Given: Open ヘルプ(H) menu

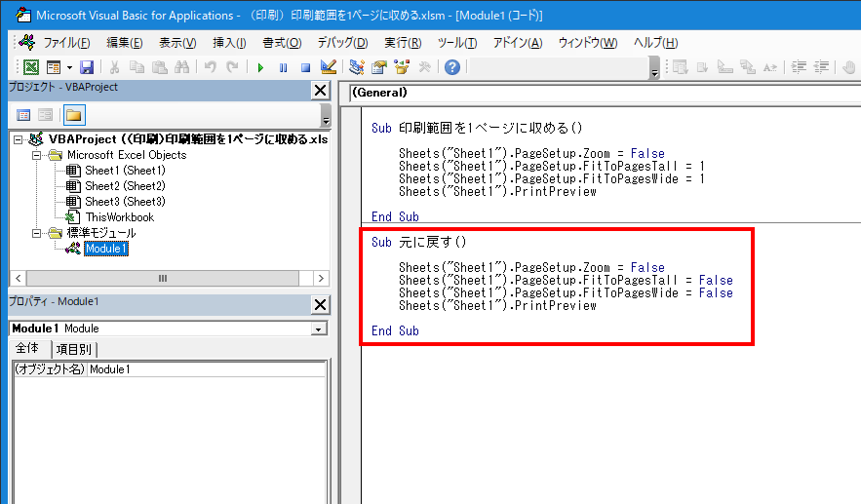Looking at the screenshot, I should tap(655, 42).
